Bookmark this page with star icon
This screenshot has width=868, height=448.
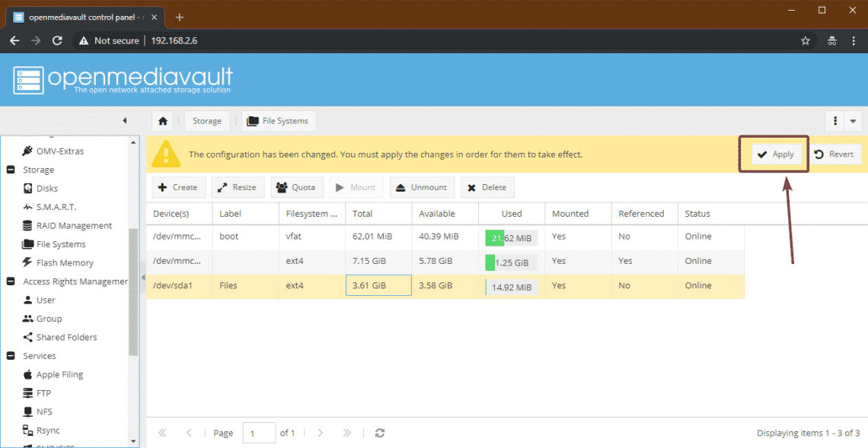[806, 40]
